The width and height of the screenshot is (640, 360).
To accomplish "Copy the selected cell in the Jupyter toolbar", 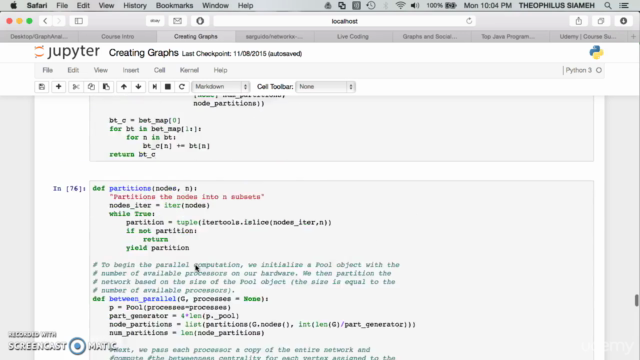I will pos(91,87).
